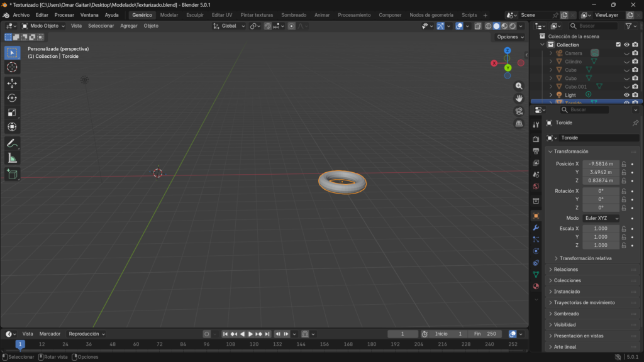Image resolution: width=644 pixels, height=362 pixels.
Task: Open the Modo Objeto mode dropdown
Action: pos(44,26)
